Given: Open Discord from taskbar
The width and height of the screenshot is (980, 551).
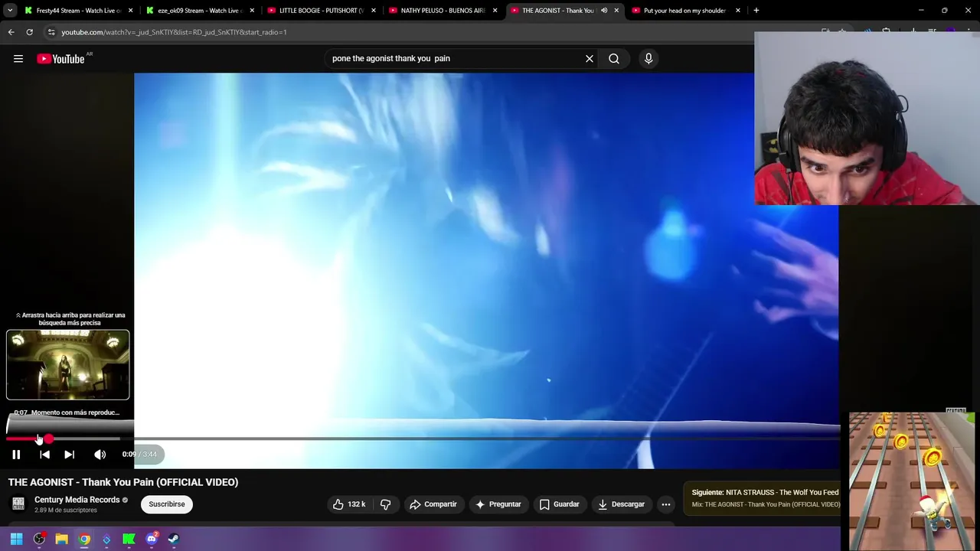Looking at the screenshot, I should [152, 539].
